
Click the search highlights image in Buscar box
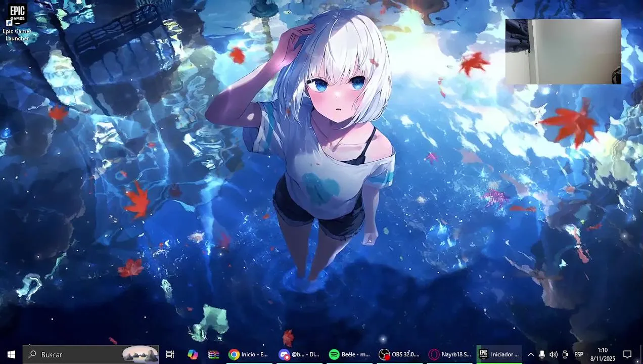click(x=141, y=354)
